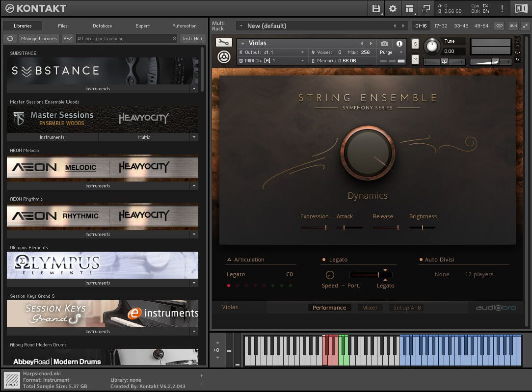Toggle the Legato enable dot
The image size is (532, 392).
point(324,260)
